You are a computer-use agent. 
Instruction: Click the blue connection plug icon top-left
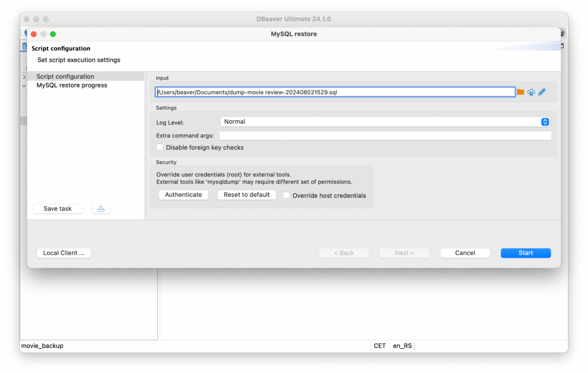click(x=26, y=33)
